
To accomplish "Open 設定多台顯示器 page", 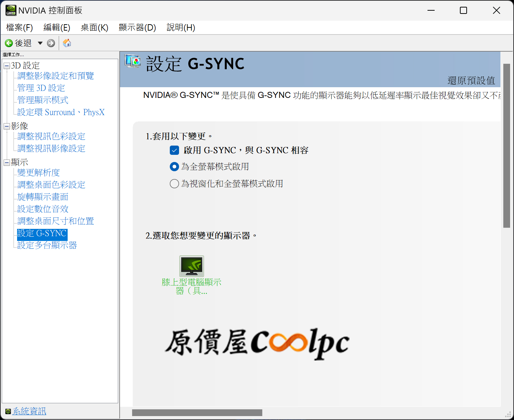I will pyautogui.click(x=47, y=245).
